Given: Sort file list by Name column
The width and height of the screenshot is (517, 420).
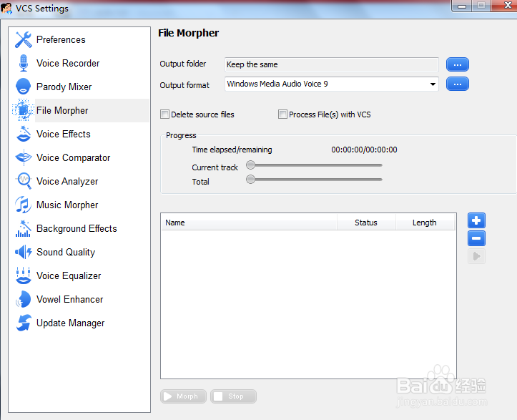Looking at the screenshot, I should coord(249,223).
